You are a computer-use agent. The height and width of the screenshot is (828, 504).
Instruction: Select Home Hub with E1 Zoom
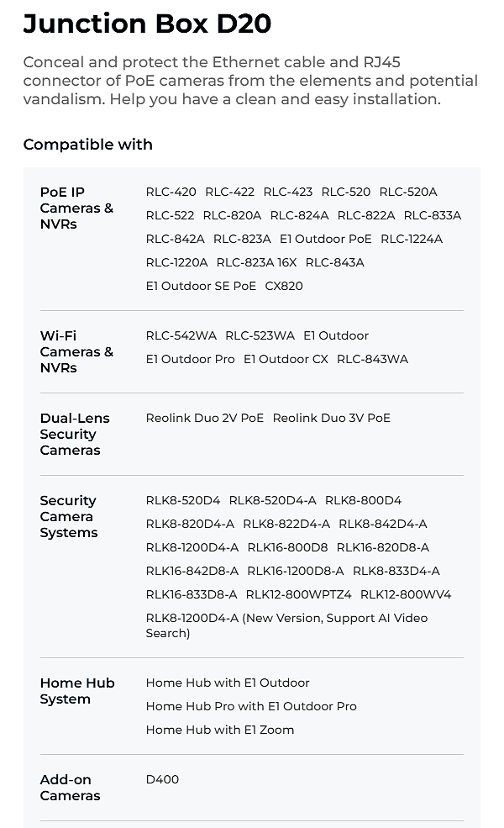point(220,730)
